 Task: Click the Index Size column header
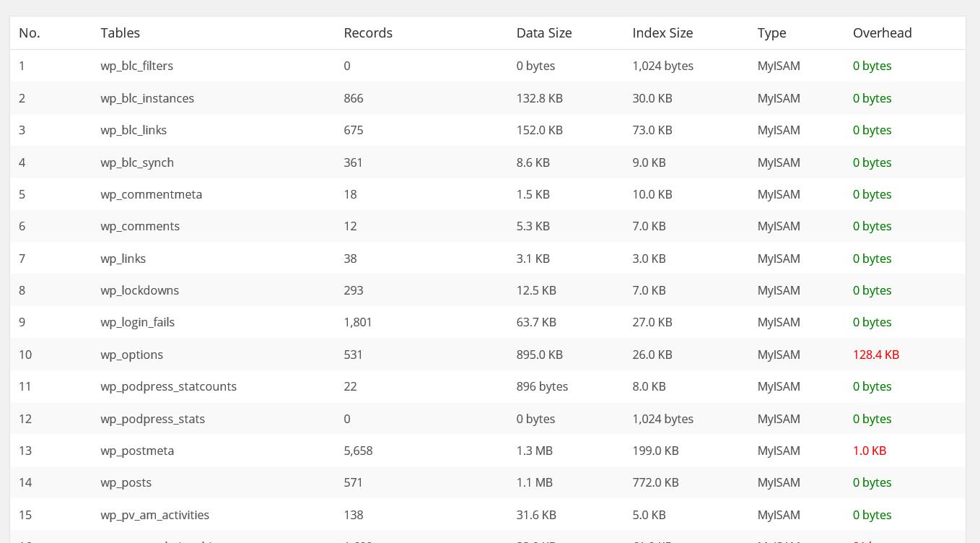[662, 33]
